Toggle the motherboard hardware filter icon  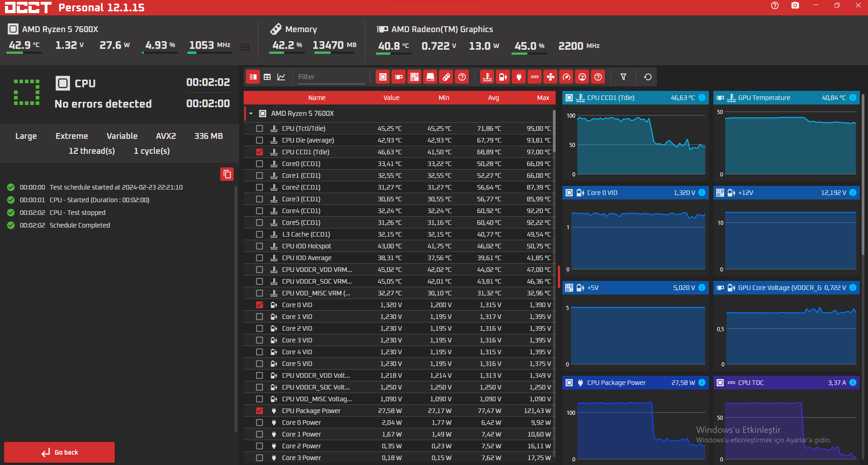(x=415, y=77)
